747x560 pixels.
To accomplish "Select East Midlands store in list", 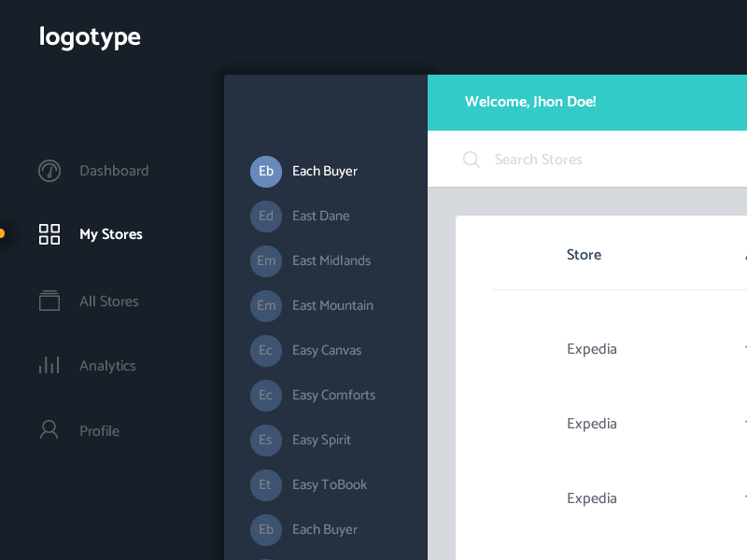I will pos(331,260).
